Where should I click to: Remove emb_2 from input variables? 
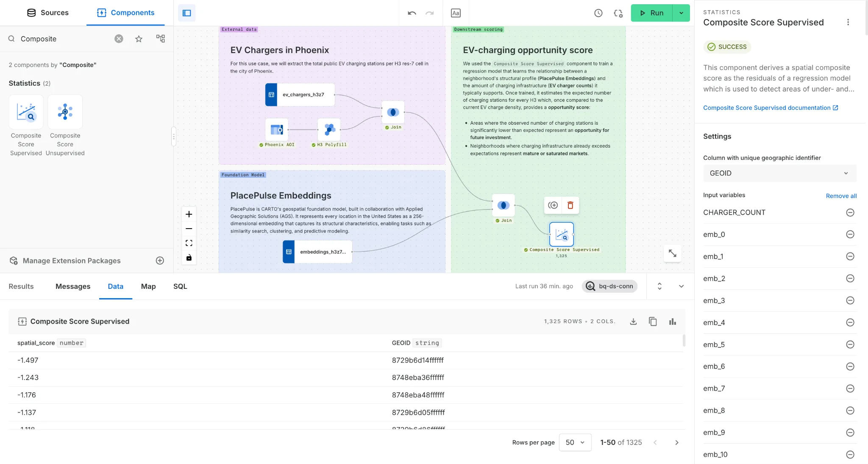tap(850, 278)
